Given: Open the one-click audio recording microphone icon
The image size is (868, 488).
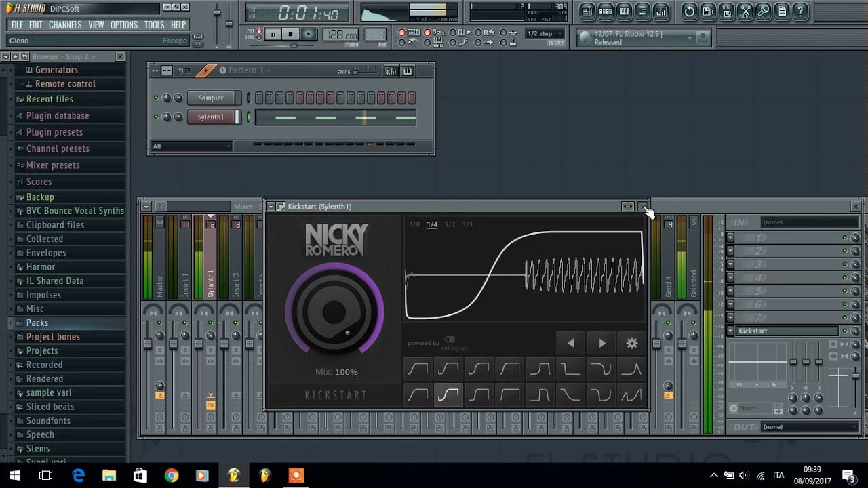Looking at the screenshot, I should (764, 11).
